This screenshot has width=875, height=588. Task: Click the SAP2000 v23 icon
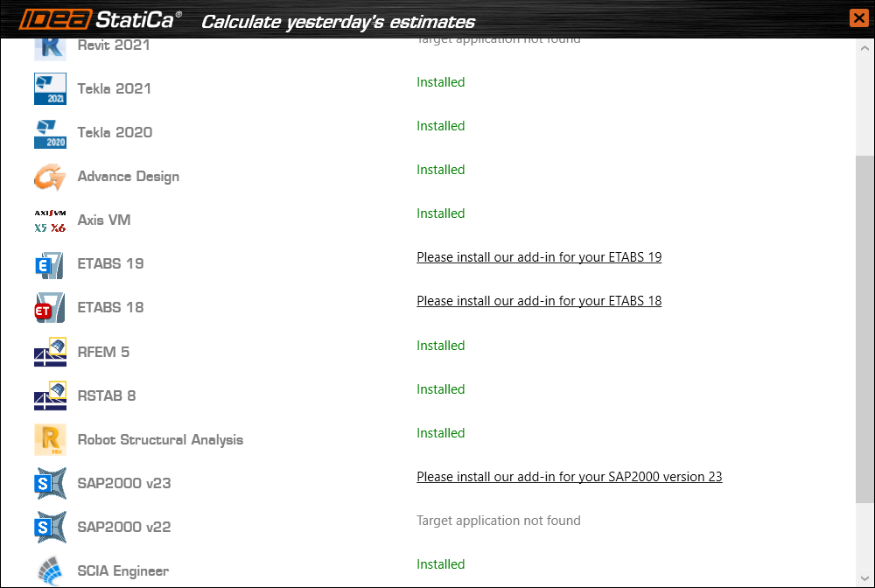50,483
